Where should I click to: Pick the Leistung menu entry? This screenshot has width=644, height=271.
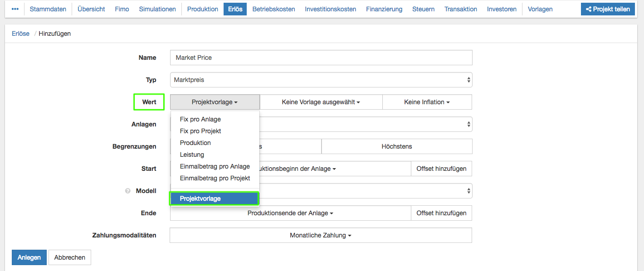coord(192,155)
